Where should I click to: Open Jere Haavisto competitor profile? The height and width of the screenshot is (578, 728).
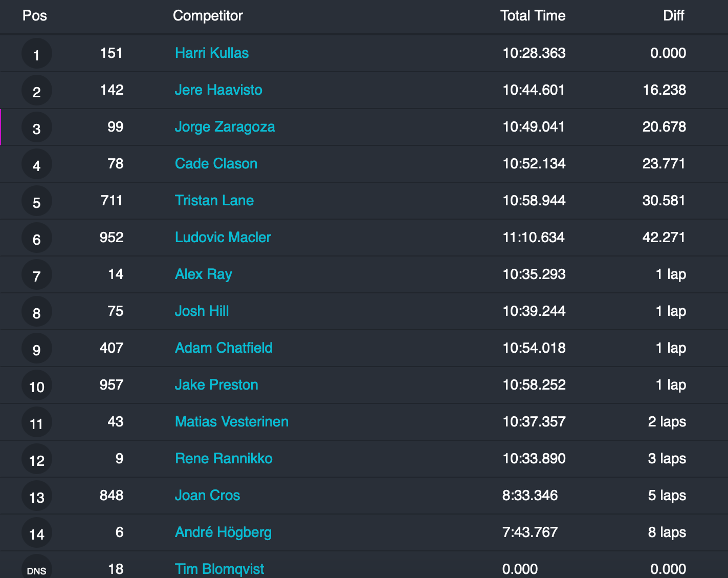[x=218, y=90]
